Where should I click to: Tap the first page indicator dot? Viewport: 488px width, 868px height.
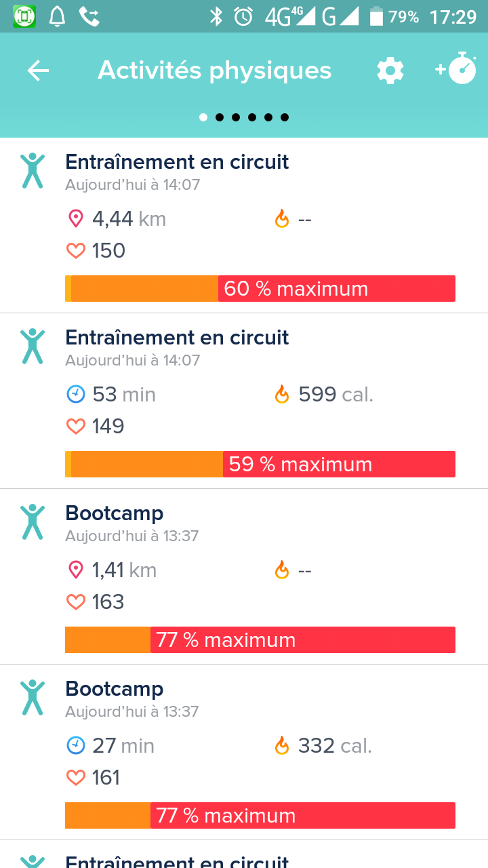(x=203, y=117)
